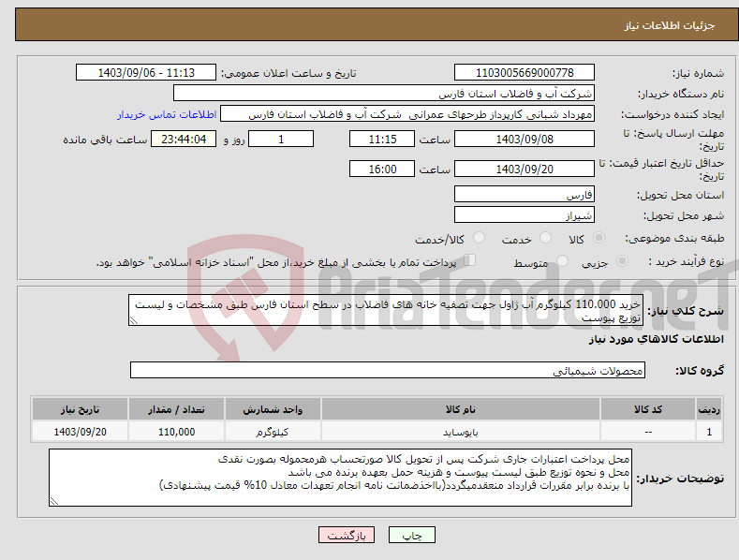Click the 16:00 validity time field
Image resolution: width=739 pixels, height=560 pixels.
(382, 169)
